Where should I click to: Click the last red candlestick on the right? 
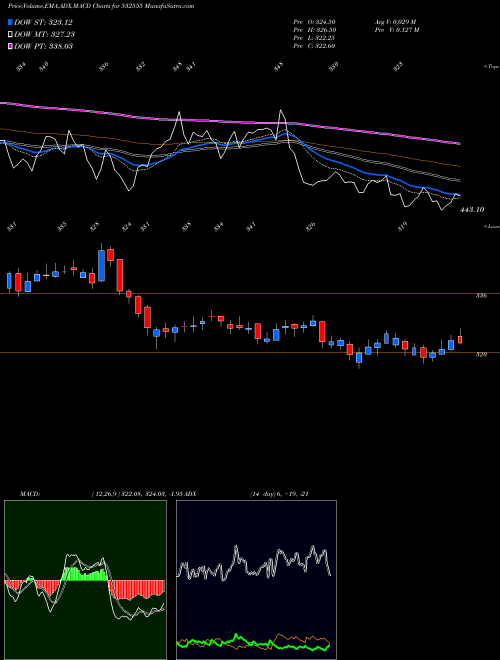(460, 338)
